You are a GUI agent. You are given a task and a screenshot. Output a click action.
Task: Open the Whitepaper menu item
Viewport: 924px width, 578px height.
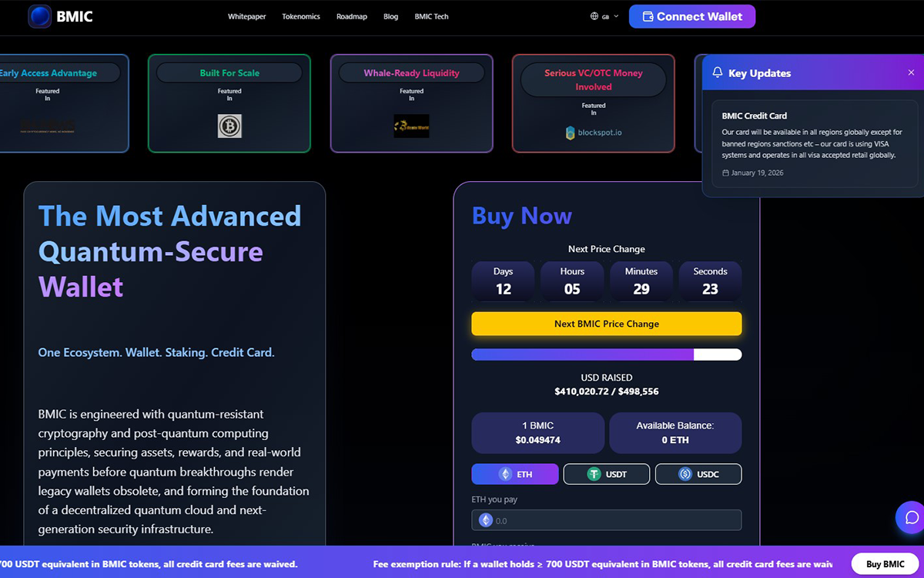click(x=246, y=16)
